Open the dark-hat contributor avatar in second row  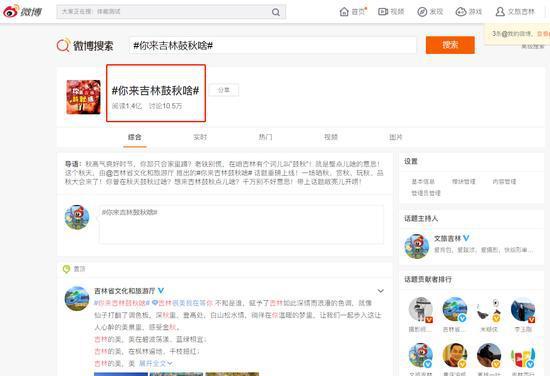pyautogui.click(x=489, y=355)
